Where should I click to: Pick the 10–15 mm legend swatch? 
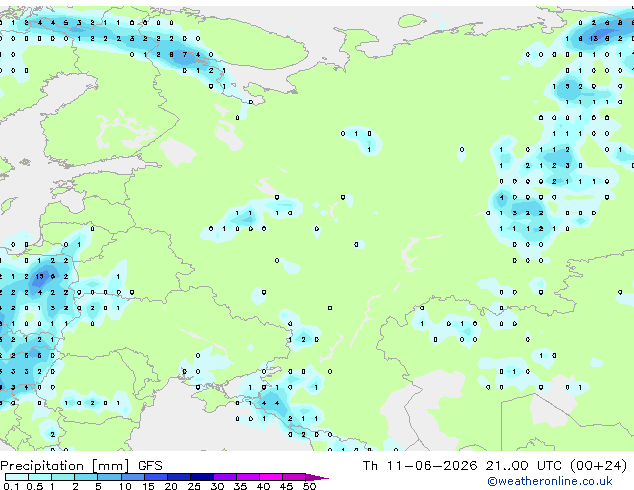pyautogui.click(x=133, y=477)
